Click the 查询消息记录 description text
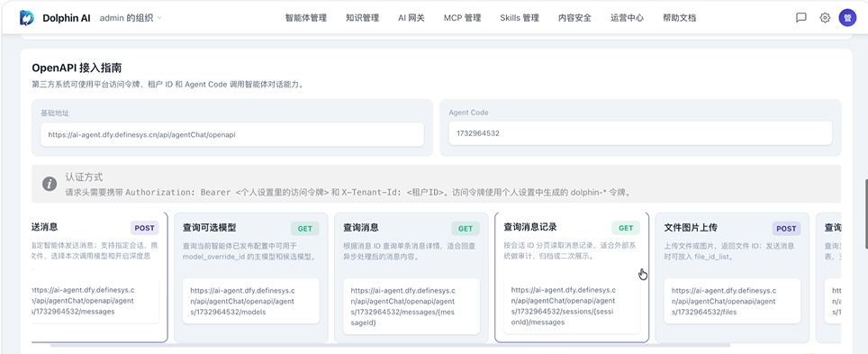This screenshot has width=868, height=354. click(x=570, y=250)
